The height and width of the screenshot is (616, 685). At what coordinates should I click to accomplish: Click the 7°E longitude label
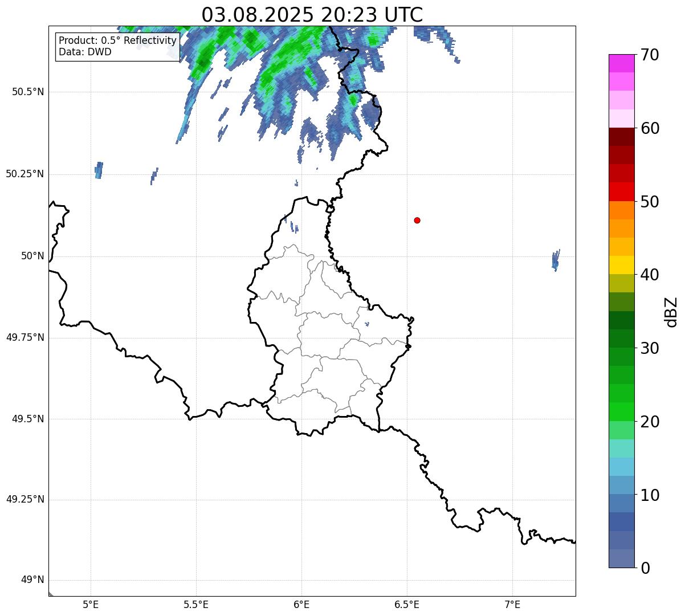(512, 604)
